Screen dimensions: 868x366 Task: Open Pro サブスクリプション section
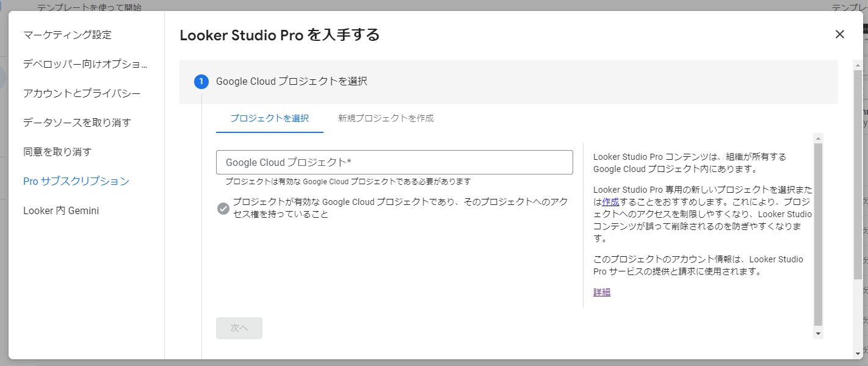(76, 181)
